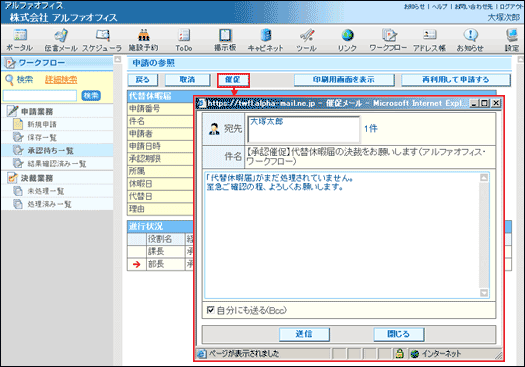Click inside the reminder message body textarea
The width and height of the screenshot is (525, 367).
click(342, 235)
